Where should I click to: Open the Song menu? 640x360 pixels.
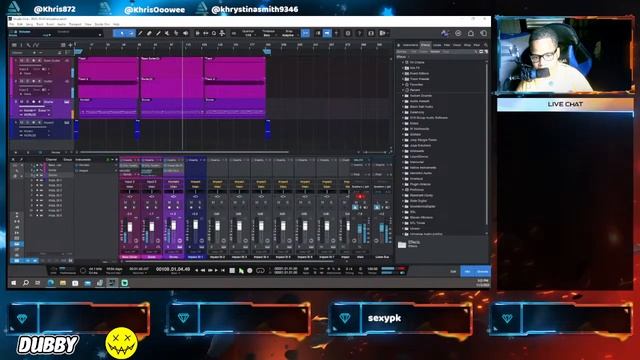coord(29,24)
